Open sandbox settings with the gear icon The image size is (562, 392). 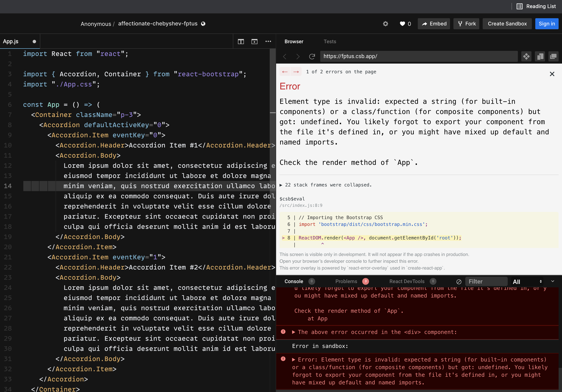386,24
